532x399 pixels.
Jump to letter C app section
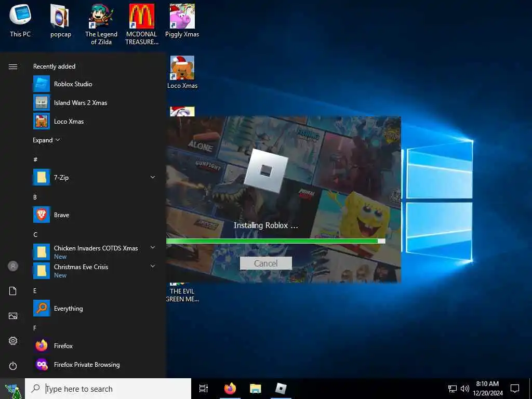click(x=35, y=234)
